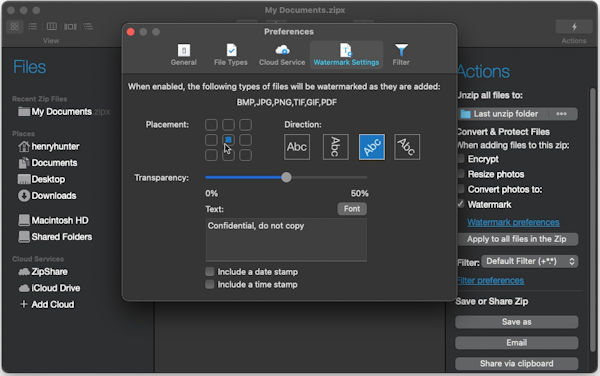This screenshot has height=376, width=600.
Task: Select Shared Folders in sidebar
Action: tap(55, 237)
